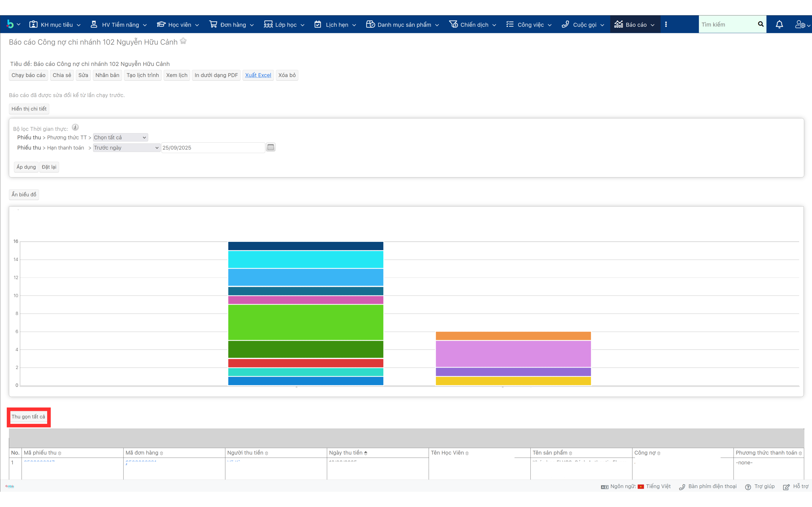
Task: Open the Phương thức TT dropdown
Action: [120, 138]
